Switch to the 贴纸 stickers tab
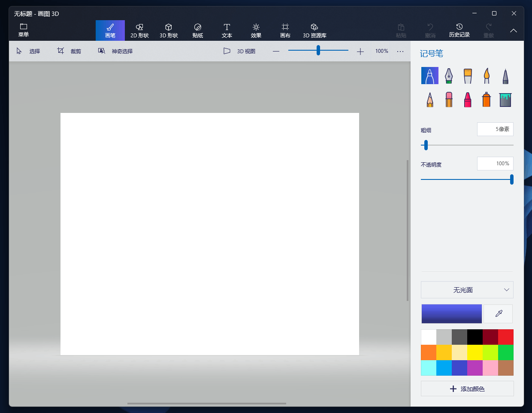 tap(198, 30)
